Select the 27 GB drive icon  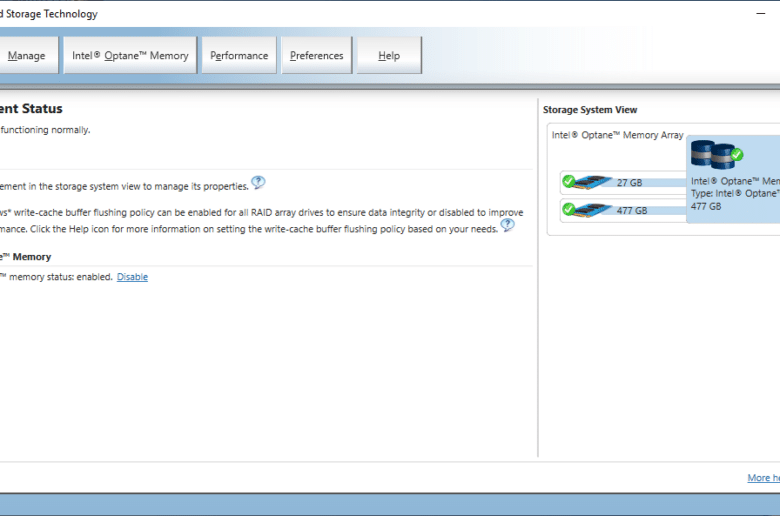(x=593, y=182)
